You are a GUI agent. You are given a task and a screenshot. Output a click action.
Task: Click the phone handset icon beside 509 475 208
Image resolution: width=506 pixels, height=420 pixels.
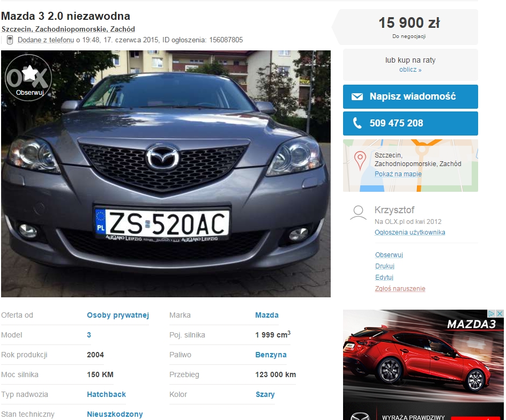(357, 123)
